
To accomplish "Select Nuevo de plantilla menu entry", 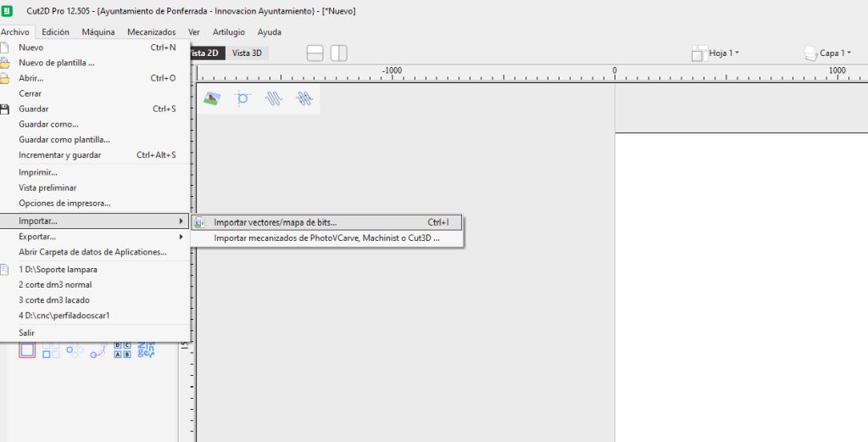I will 95,63.
